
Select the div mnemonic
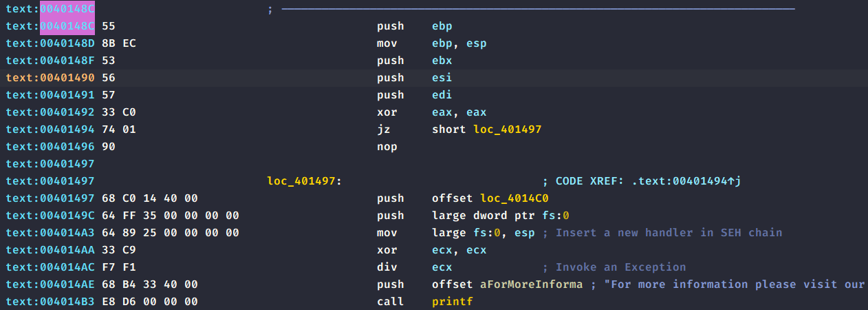(385, 267)
